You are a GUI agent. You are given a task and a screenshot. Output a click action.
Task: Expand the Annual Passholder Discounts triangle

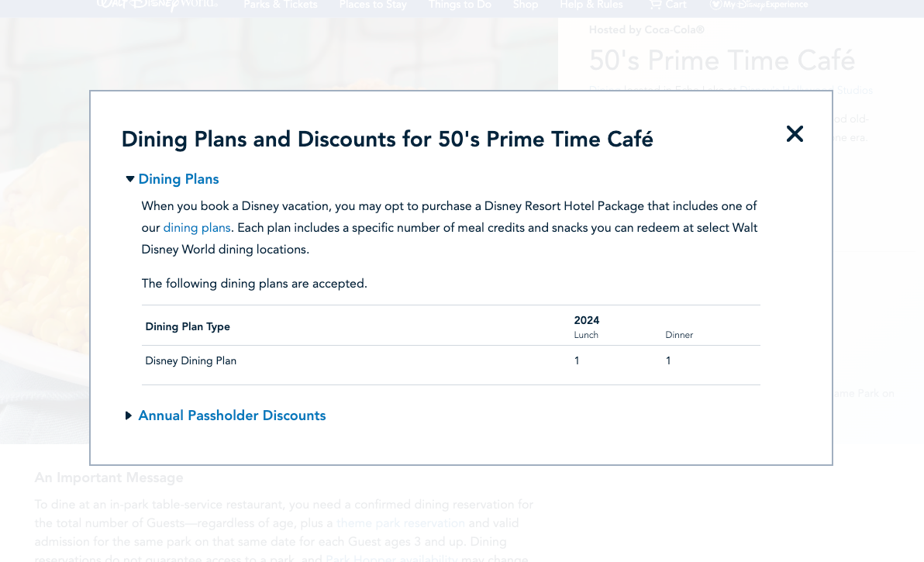(129, 415)
